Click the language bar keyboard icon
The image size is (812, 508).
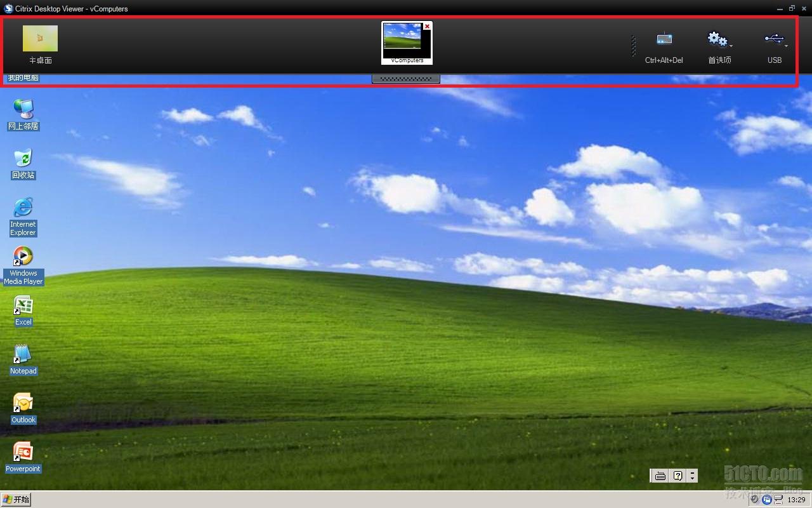[660, 476]
